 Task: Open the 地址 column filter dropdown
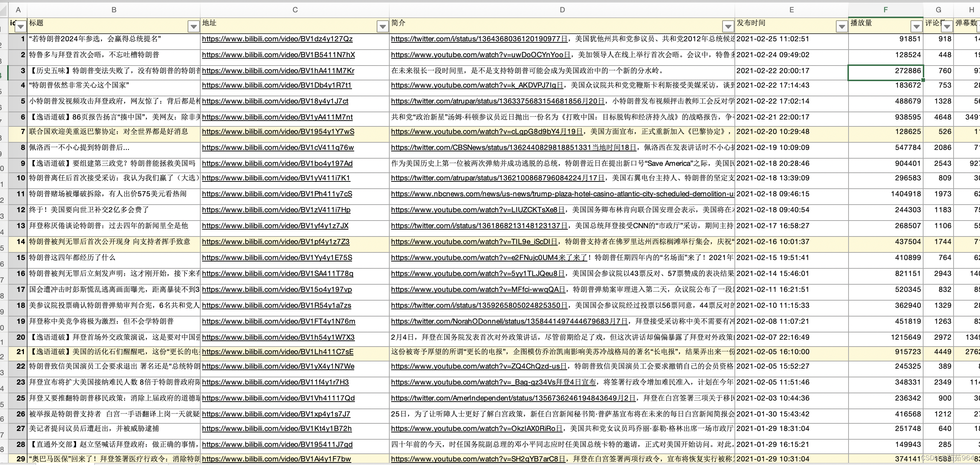[x=382, y=26]
